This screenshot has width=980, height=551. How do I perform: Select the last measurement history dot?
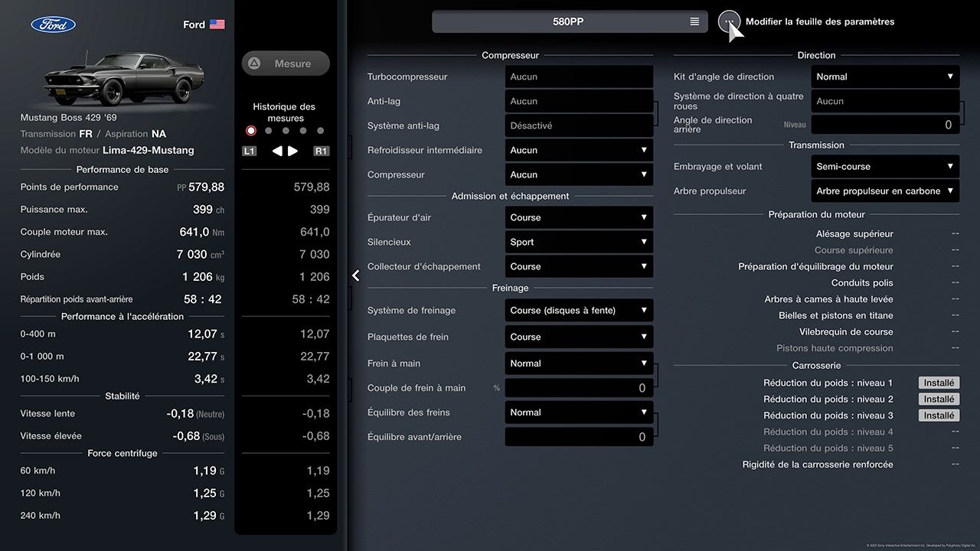pos(320,131)
